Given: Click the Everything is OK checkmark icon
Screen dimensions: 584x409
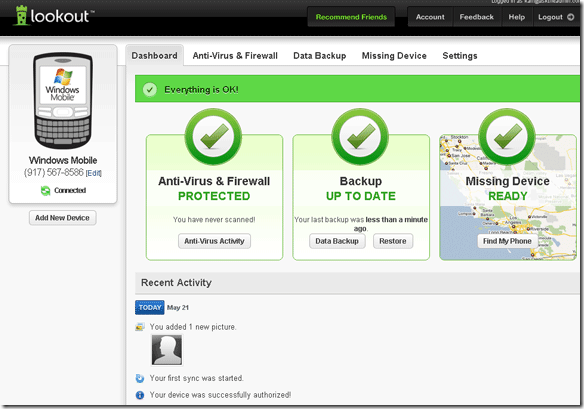Looking at the screenshot, I should coord(150,89).
